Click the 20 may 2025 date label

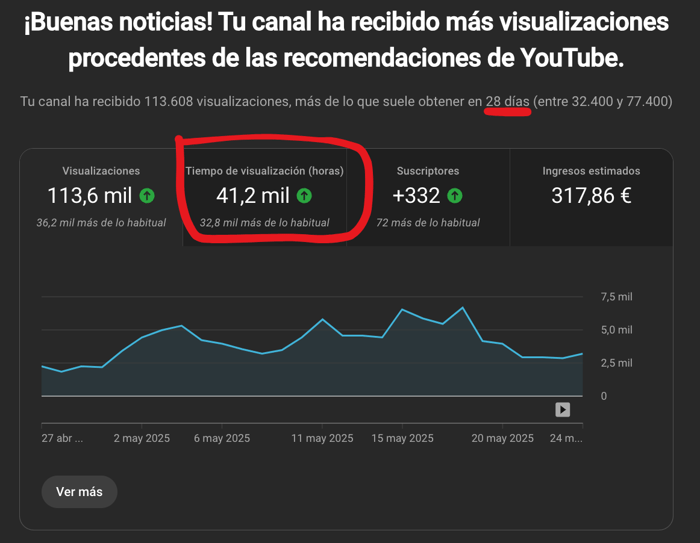click(503, 439)
